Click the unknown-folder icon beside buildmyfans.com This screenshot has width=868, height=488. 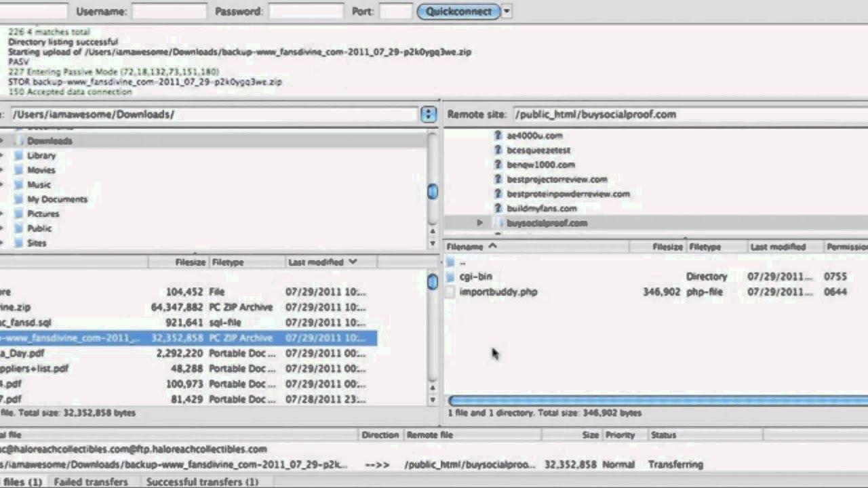pos(498,208)
